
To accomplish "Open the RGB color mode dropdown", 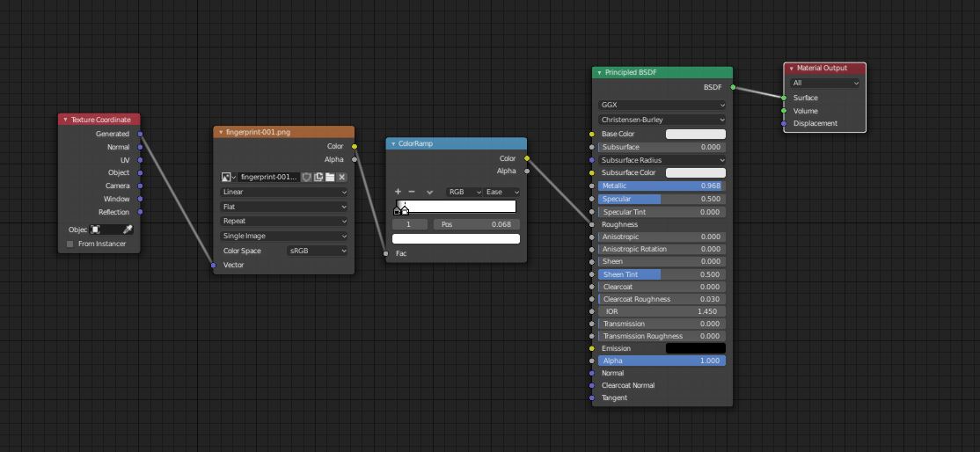I will click(464, 192).
